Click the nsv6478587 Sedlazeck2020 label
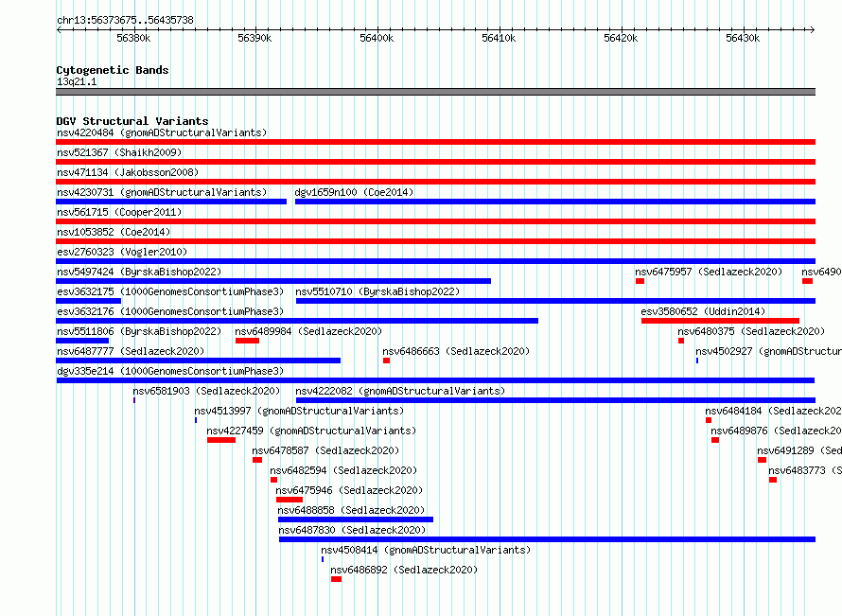 click(x=325, y=450)
